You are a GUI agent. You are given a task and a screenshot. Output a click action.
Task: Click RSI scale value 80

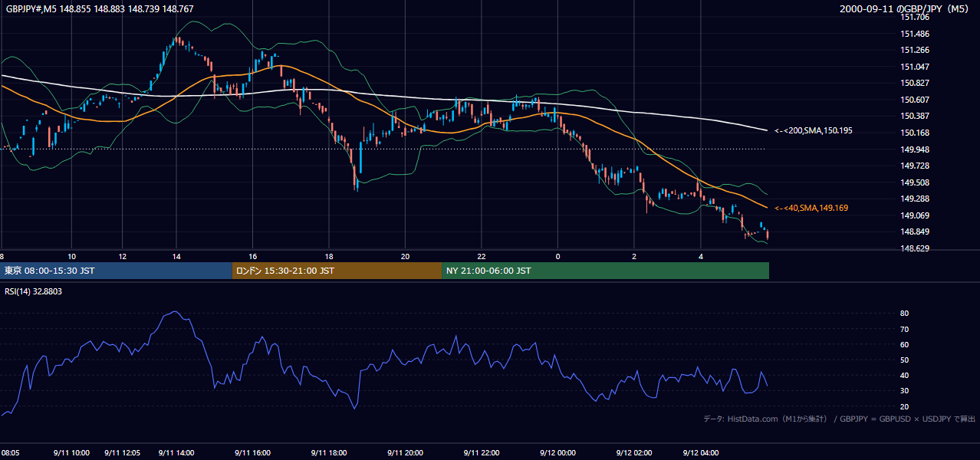[905, 314]
